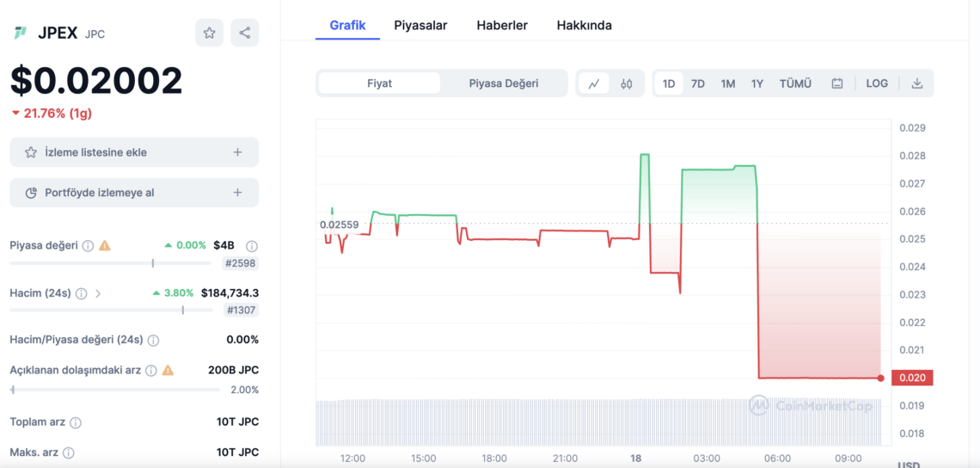Click the market cap rank slider

click(111, 263)
